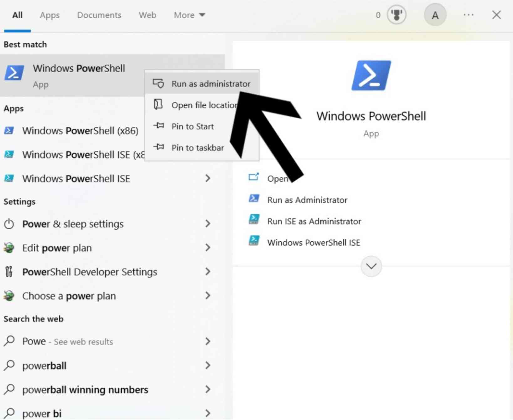The height and width of the screenshot is (420, 513).
Task: Click Open in the right details pane
Action: click(277, 179)
